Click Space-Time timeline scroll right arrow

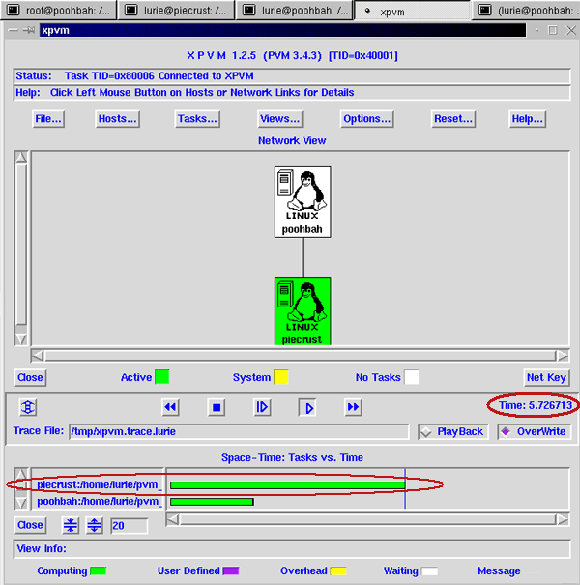click(x=563, y=519)
